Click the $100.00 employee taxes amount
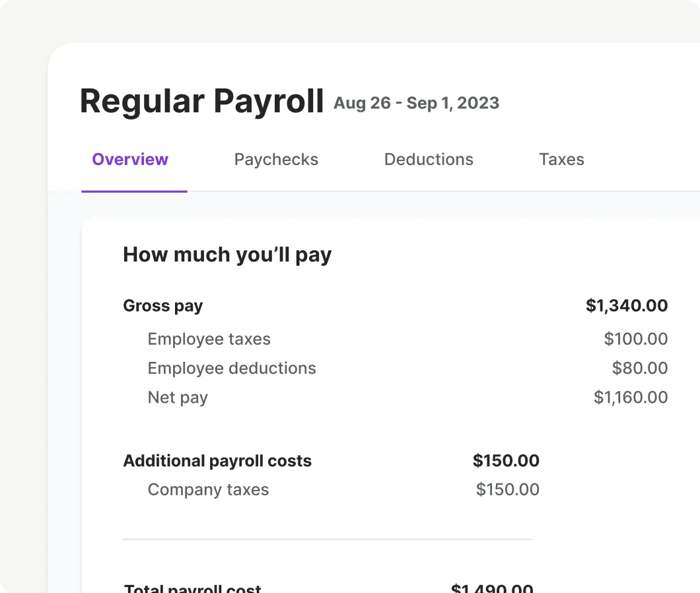The image size is (700, 593). click(x=636, y=339)
